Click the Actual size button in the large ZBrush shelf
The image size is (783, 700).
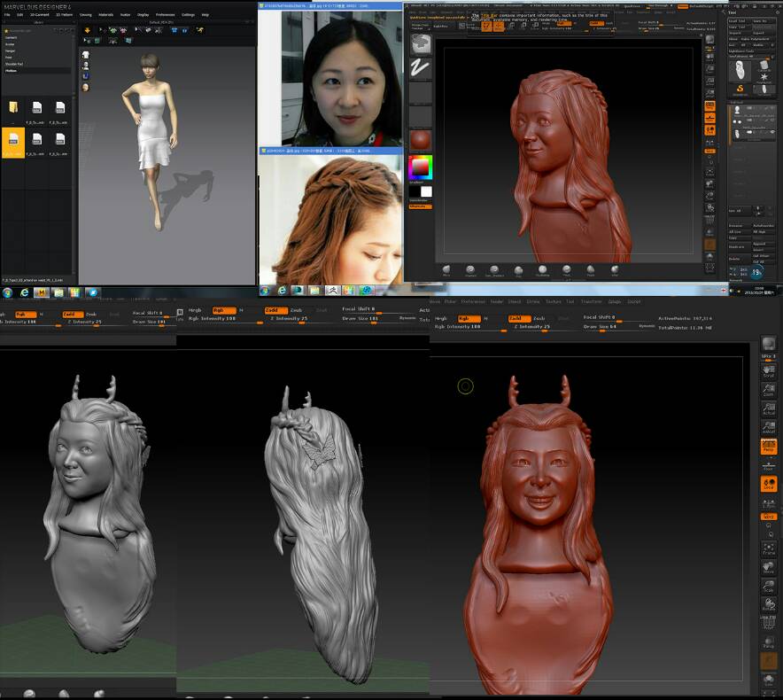[769, 409]
